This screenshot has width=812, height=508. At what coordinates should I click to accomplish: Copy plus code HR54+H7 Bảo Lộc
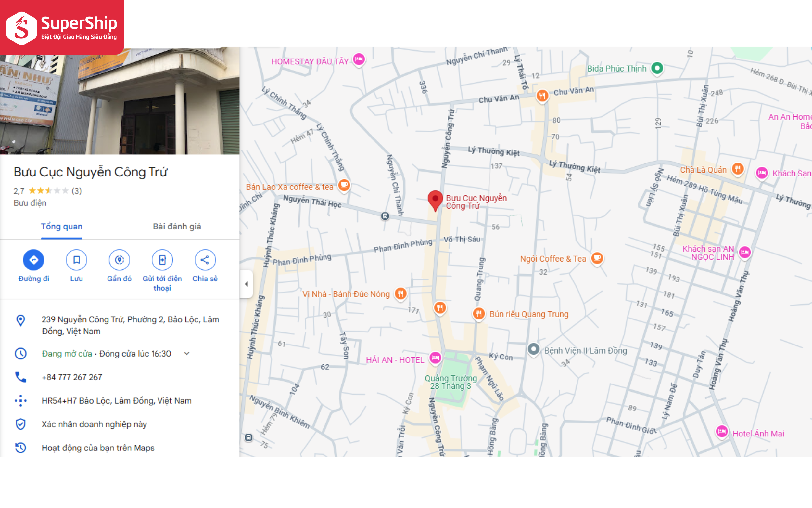[117, 401]
